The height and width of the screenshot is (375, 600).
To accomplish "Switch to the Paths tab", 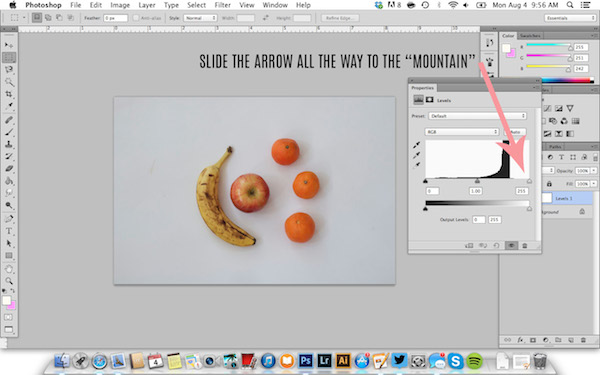I will pos(555,147).
